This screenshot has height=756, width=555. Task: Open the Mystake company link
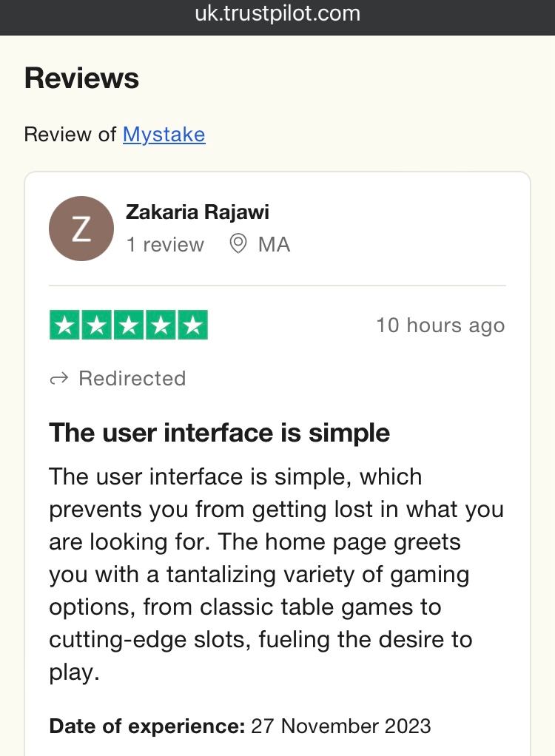[164, 134]
